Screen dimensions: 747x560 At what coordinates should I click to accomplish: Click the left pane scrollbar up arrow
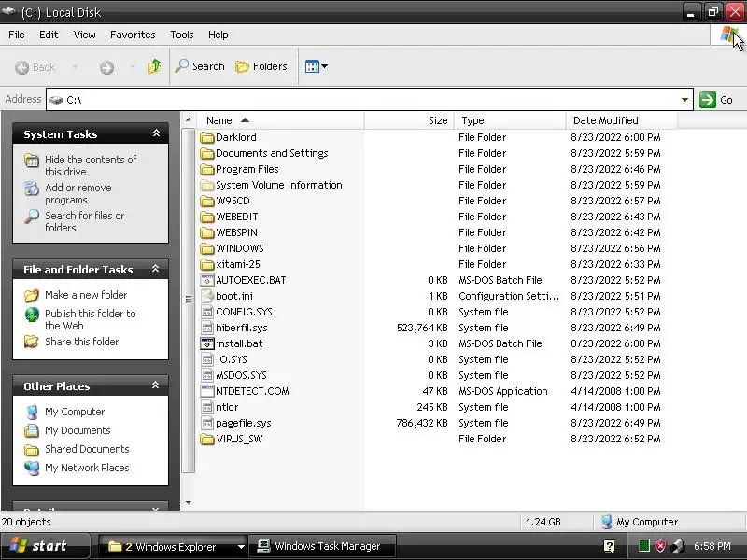point(189,119)
